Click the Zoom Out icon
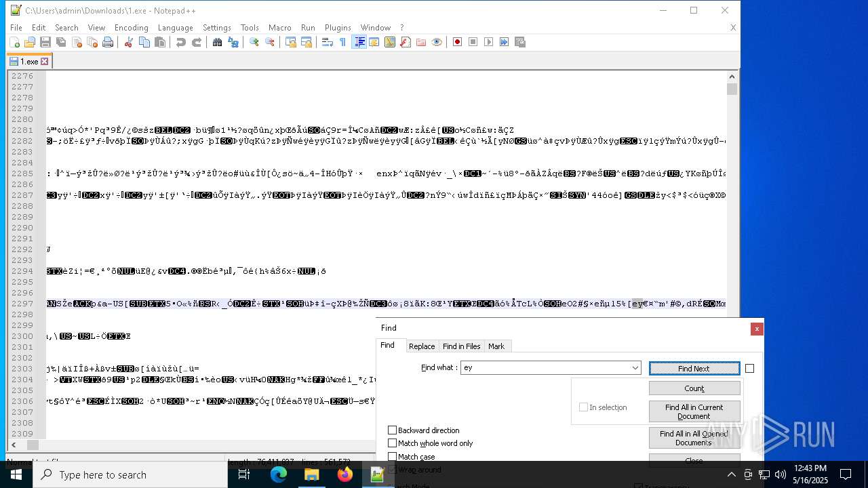This screenshot has width=868, height=488. 270,42
